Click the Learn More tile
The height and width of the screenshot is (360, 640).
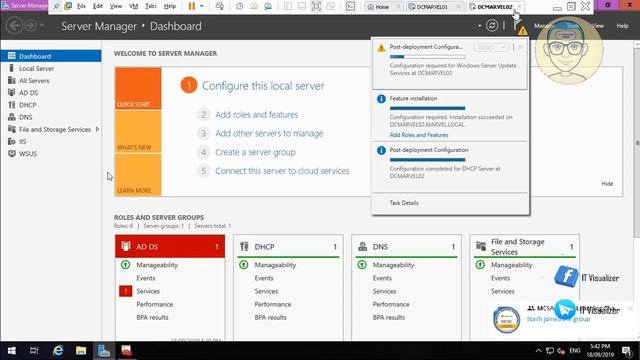(138, 175)
